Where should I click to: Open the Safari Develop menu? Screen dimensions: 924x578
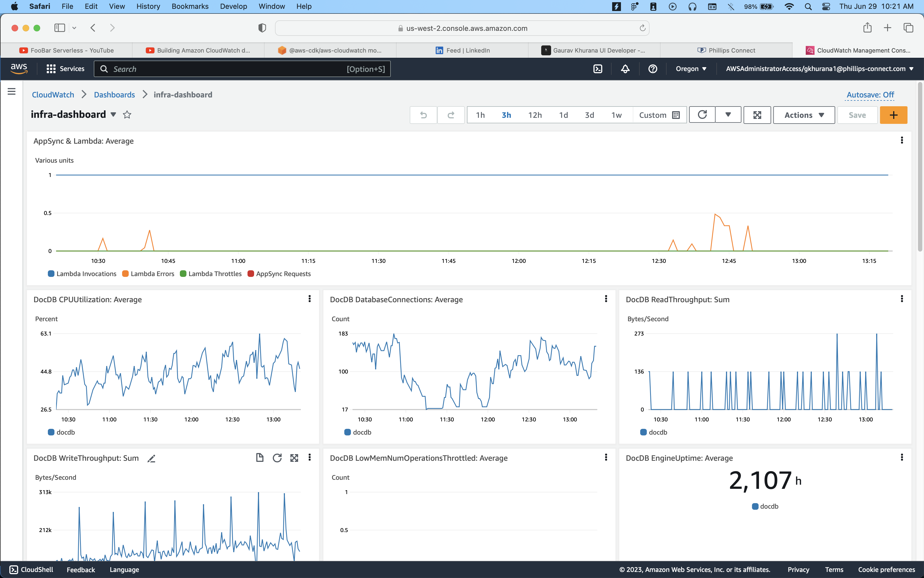(233, 7)
